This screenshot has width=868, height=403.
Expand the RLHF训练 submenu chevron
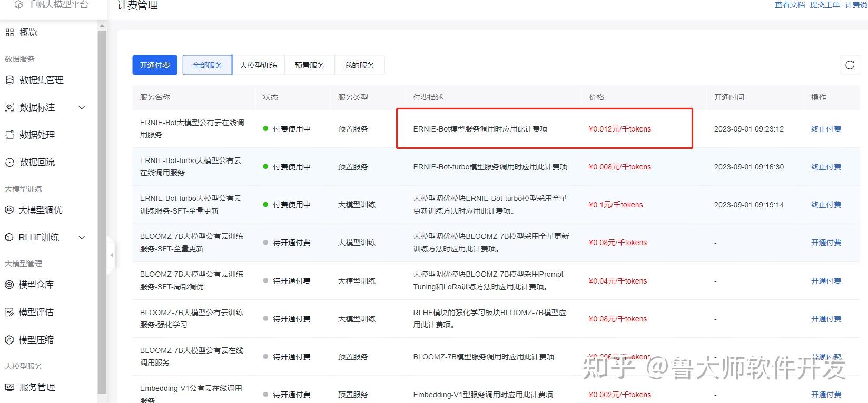(82, 237)
